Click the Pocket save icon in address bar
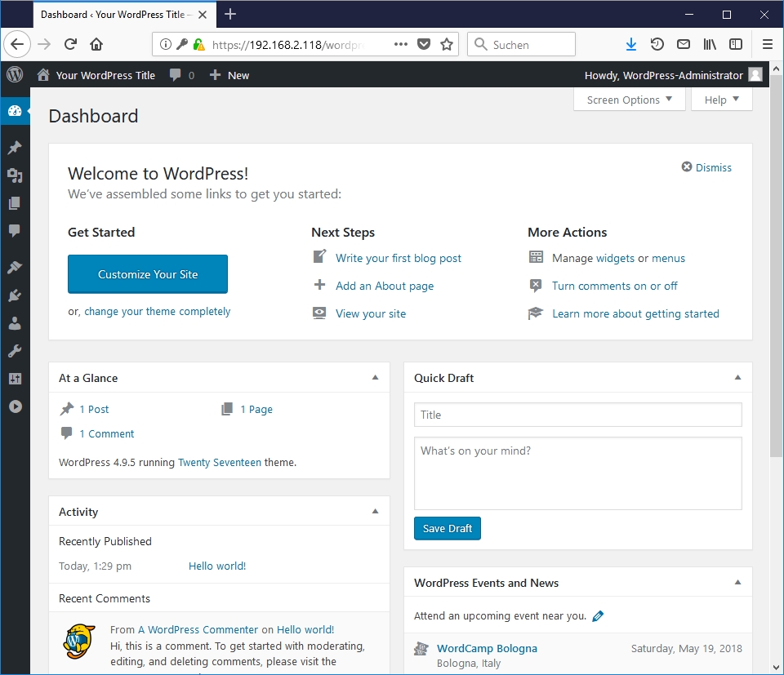Viewport: 784px width, 675px height. pyautogui.click(x=424, y=44)
